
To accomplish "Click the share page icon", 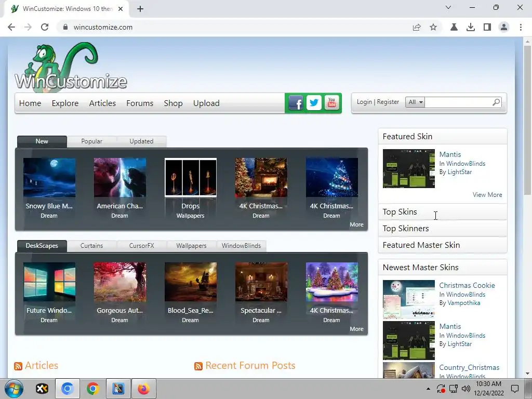I will pos(417,27).
